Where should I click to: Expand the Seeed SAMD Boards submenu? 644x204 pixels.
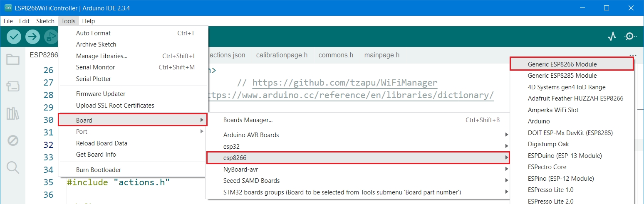[251, 181]
